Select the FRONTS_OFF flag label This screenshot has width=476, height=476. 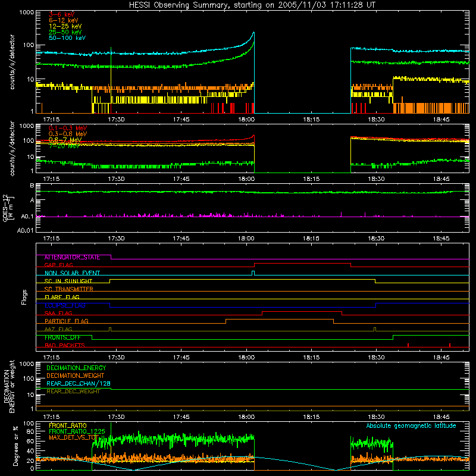click(62, 337)
